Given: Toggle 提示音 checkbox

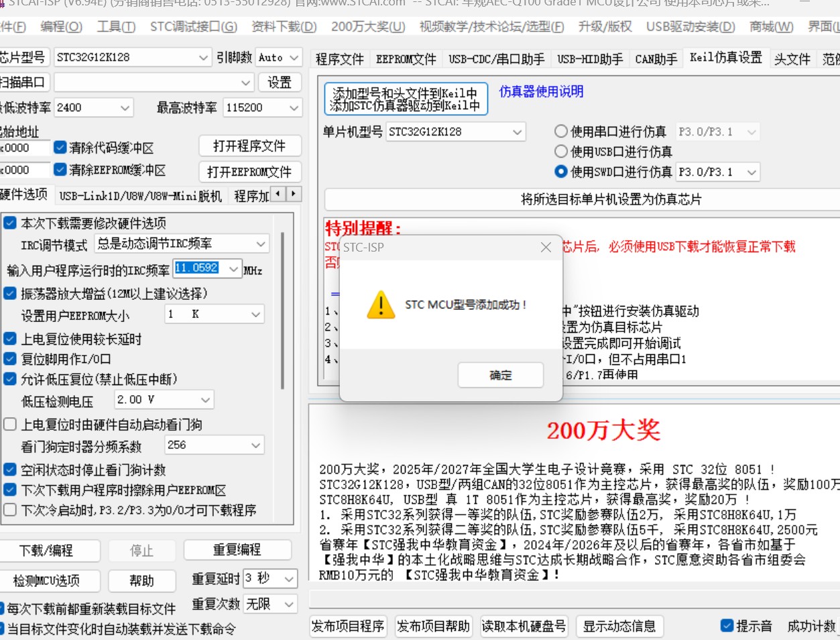Looking at the screenshot, I should coord(727,626).
